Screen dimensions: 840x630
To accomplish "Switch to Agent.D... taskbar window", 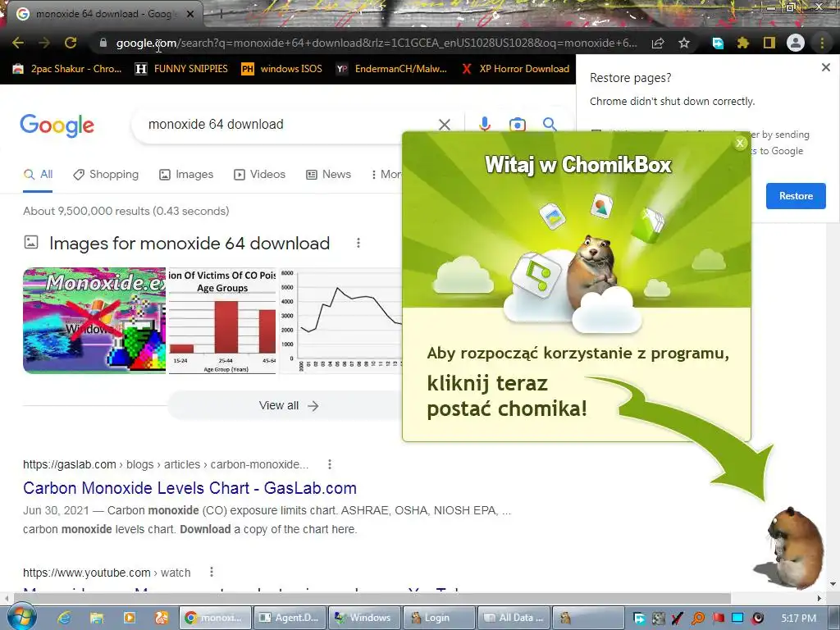I will tap(288, 618).
